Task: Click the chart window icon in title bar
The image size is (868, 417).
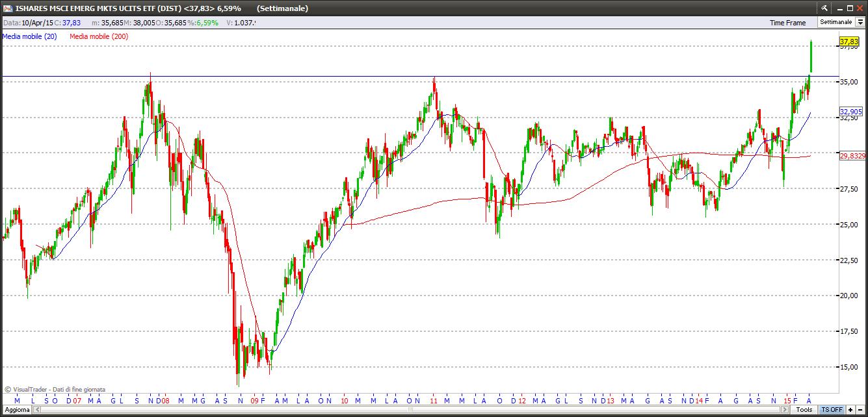Action: [7, 8]
